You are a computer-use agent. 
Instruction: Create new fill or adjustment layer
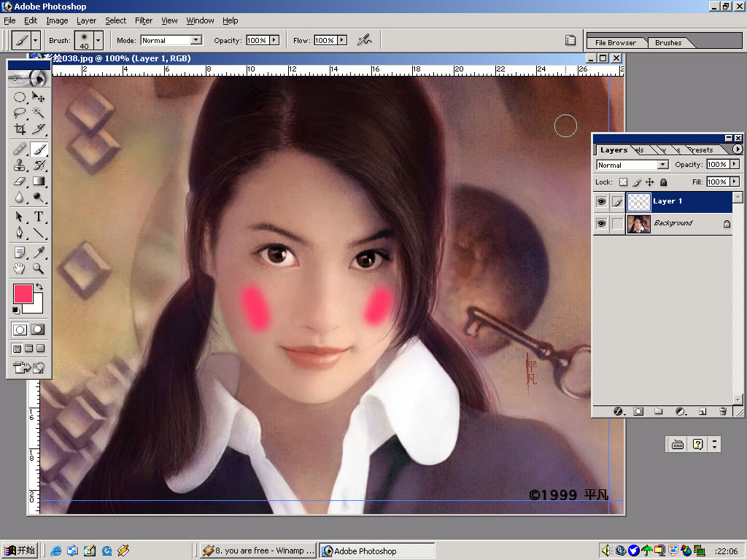point(681,411)
